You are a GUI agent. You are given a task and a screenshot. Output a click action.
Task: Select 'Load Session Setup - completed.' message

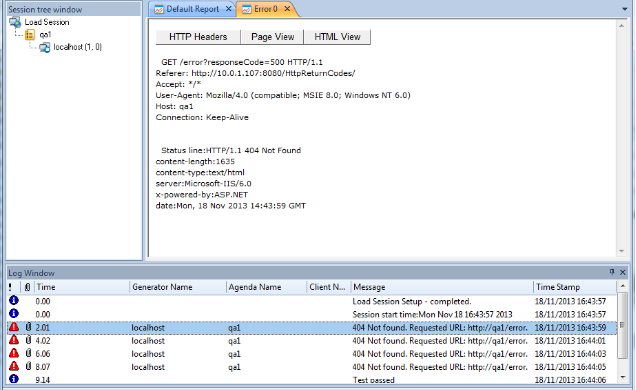pos(412,302)
